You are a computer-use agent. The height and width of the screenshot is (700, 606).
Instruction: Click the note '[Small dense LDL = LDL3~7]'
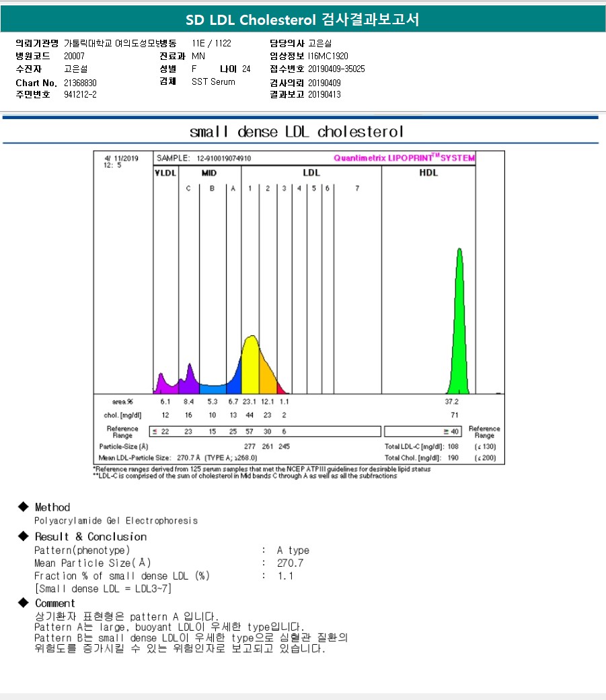pyautogui.click(x=103, y=589)
